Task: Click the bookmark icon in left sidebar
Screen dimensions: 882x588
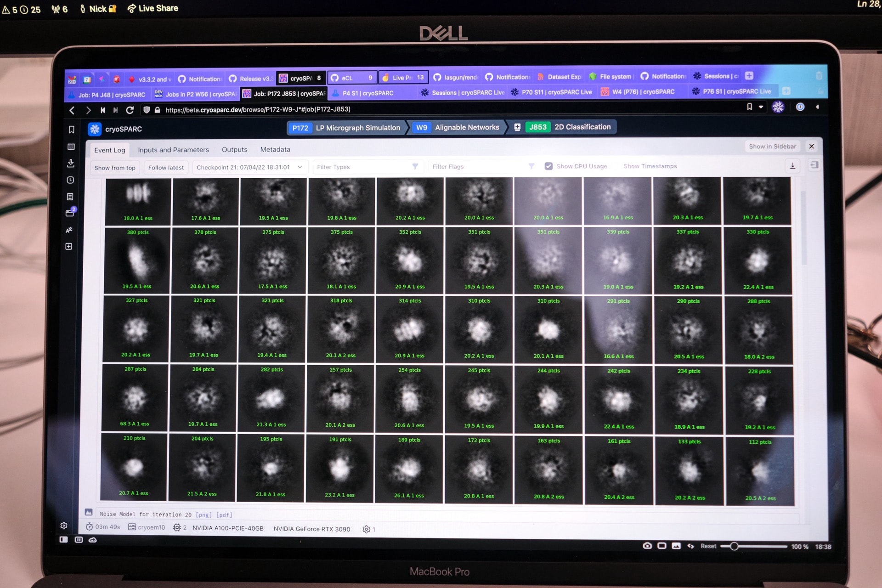Action: (71, 130)
